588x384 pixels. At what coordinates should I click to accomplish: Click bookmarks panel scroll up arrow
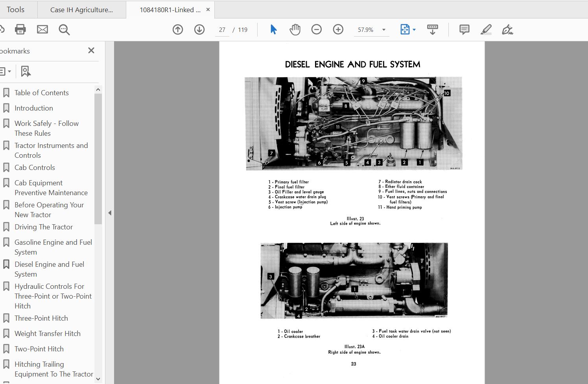(98, 90)
